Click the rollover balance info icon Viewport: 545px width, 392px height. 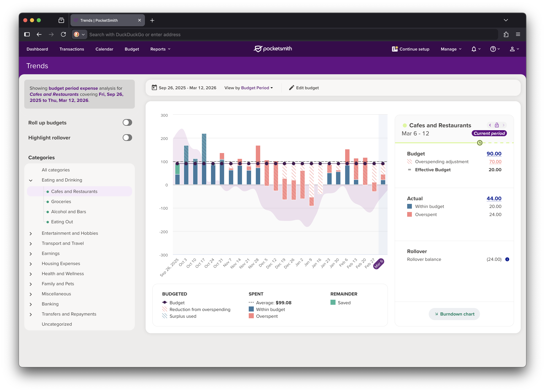tap(507, 259)
